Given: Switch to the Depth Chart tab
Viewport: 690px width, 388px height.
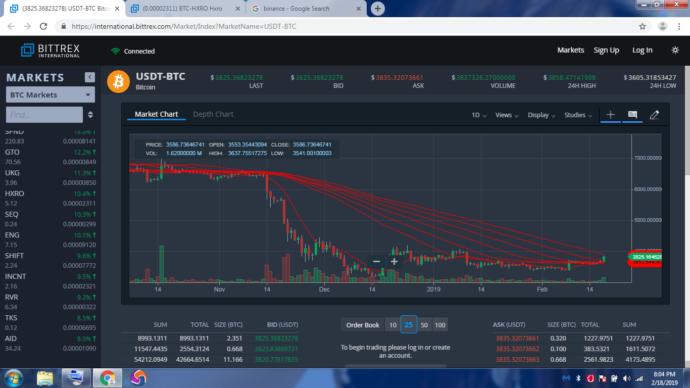Looking at the screenshot, I should pos(213,114).
